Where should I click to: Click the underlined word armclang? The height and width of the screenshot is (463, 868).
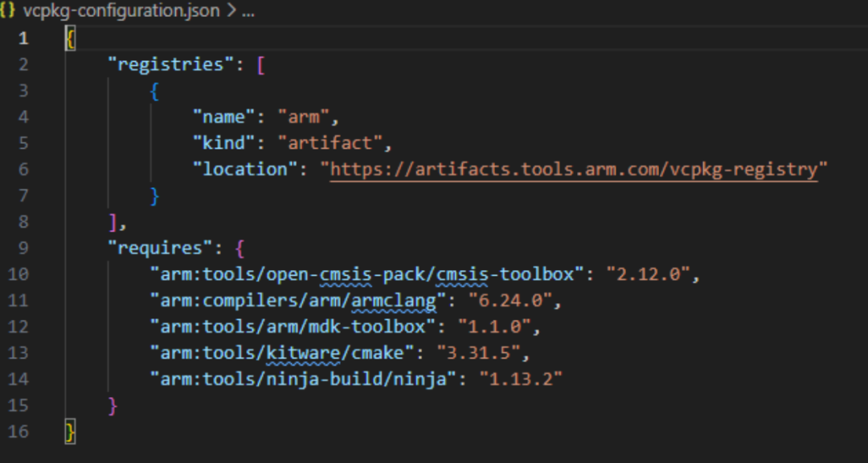pos(393,301)
